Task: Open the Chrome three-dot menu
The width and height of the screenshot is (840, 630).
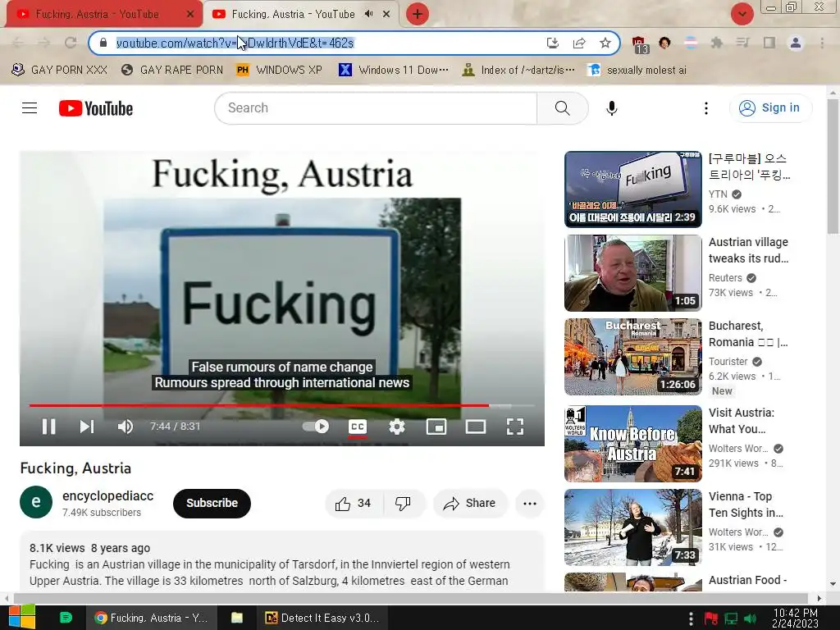Action: point(822,43)
